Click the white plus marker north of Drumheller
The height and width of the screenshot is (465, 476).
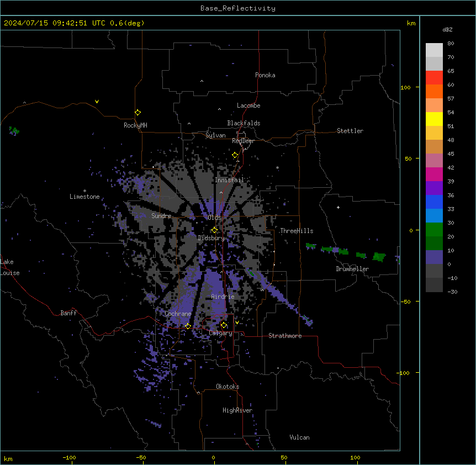pos(338,207)
